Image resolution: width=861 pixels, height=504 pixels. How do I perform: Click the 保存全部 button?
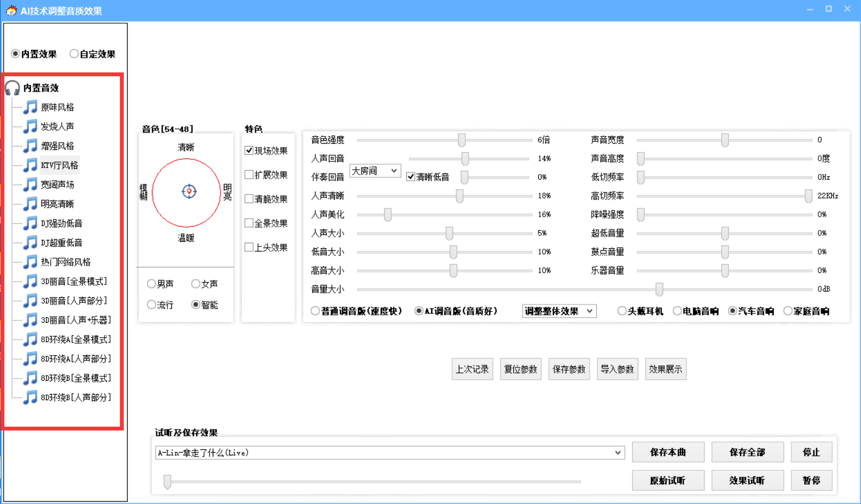[747, 452]
